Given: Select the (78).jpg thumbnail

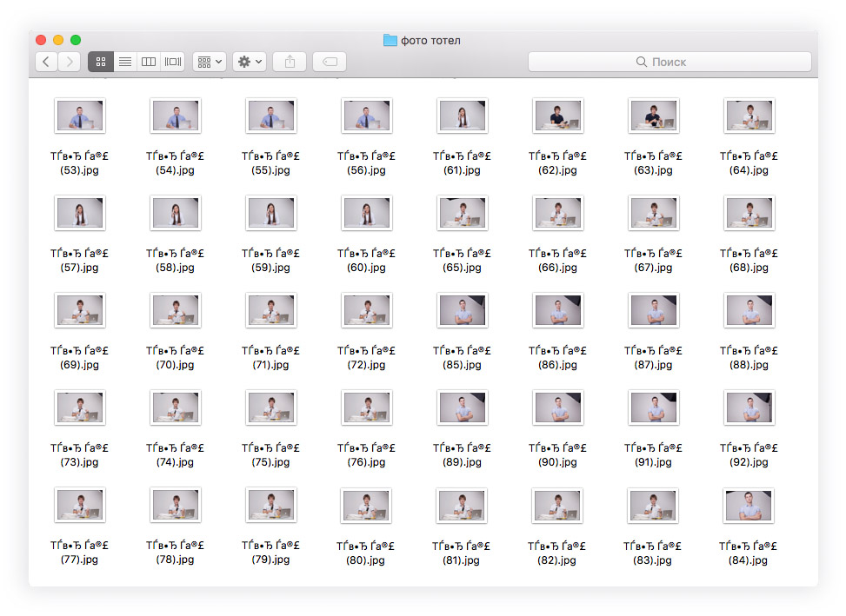Looking at the screenshot, I should [176, 505].
